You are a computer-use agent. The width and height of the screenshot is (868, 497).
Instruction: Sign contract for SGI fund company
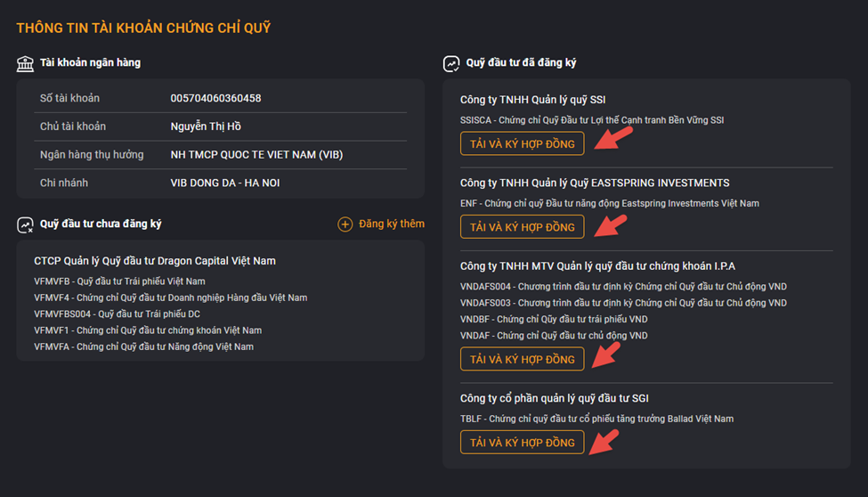tap(522, 442)
